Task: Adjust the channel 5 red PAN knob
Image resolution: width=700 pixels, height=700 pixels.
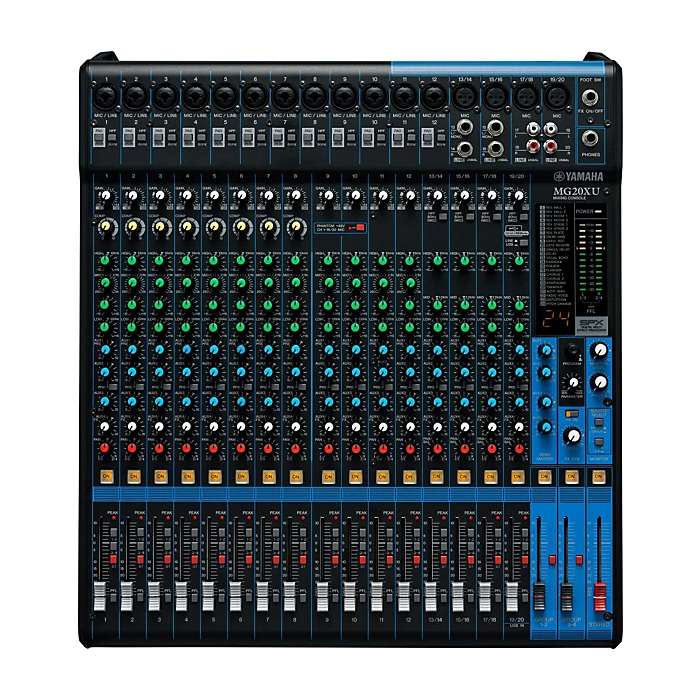Action: click(x=213, y=448)
